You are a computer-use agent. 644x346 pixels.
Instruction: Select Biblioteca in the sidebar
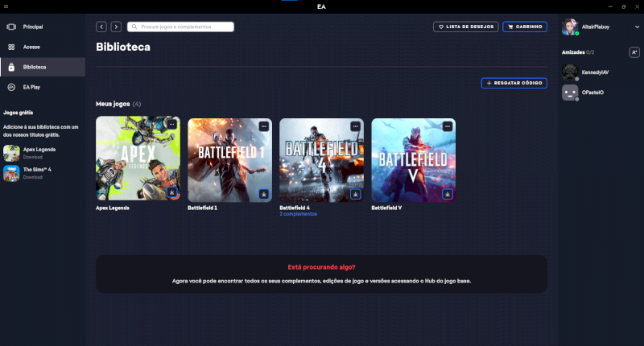(43, 67)
